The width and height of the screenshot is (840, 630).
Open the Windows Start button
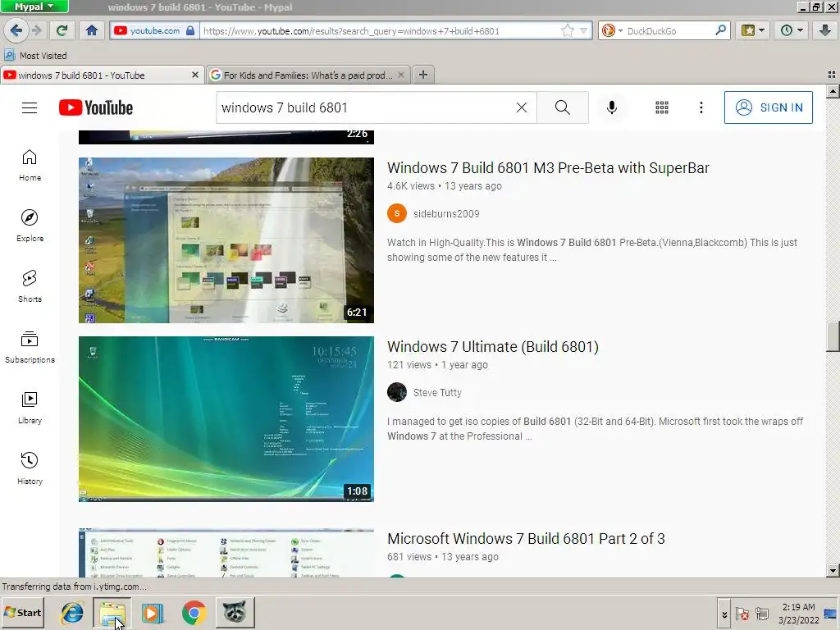tap(22, 612)
